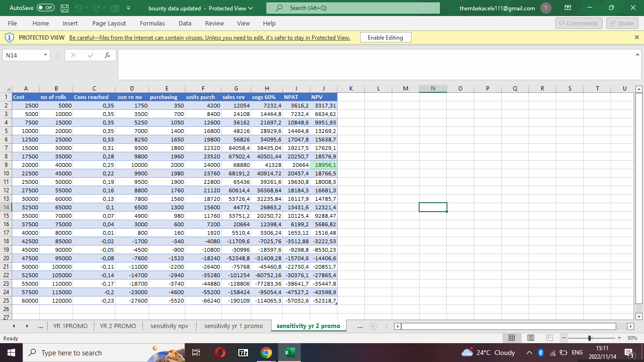This screenshot has height=362, width=644.
Task: Open the File menu
Action: [12, 23]
